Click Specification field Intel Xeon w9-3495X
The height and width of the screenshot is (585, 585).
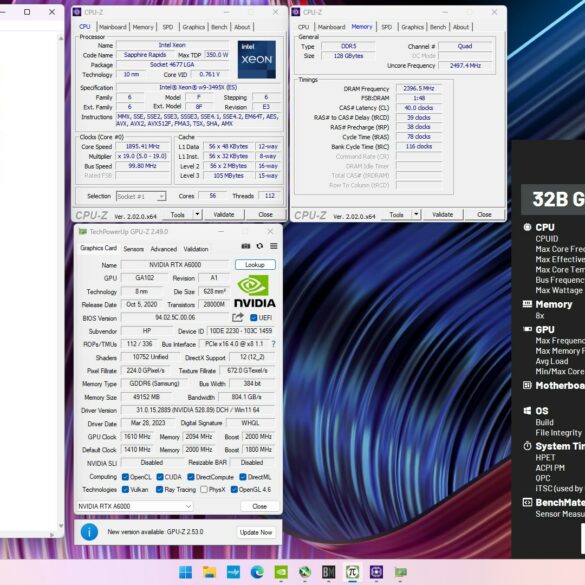coord(198,87)
